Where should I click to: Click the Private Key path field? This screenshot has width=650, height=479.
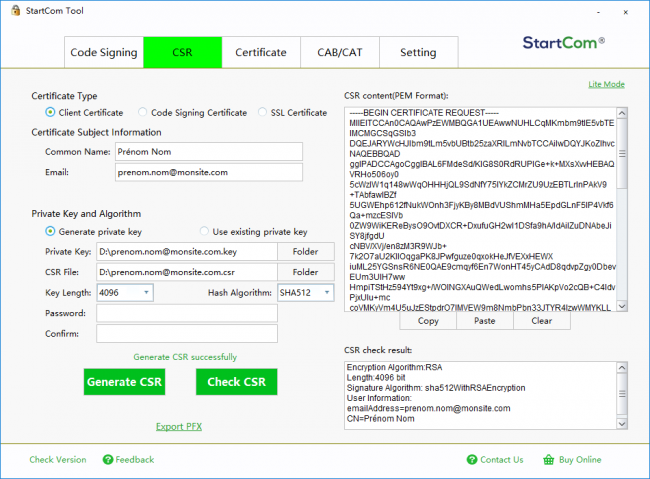point(187,252)
